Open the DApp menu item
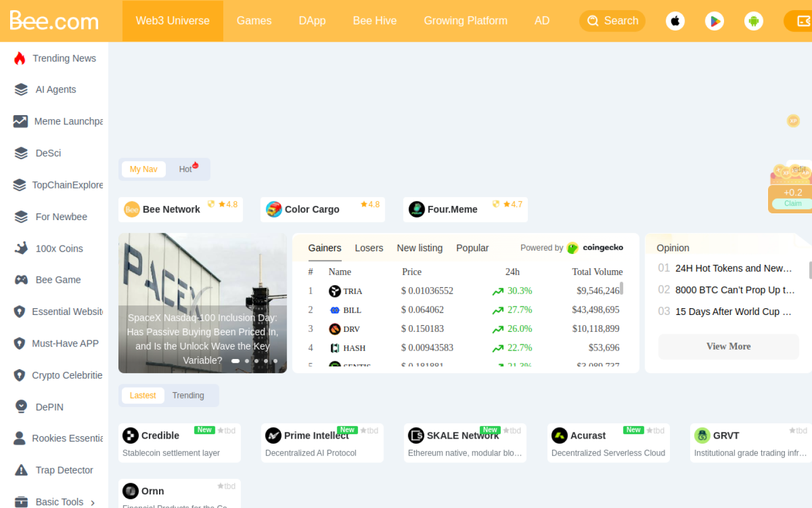This screenshot has width=812, height=508. click(312, 21)
